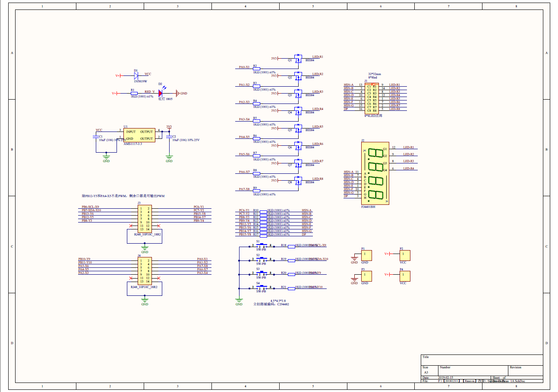Select the S2 push-button switch symbol
The image size is (558, 392).
tap(262, 260)
